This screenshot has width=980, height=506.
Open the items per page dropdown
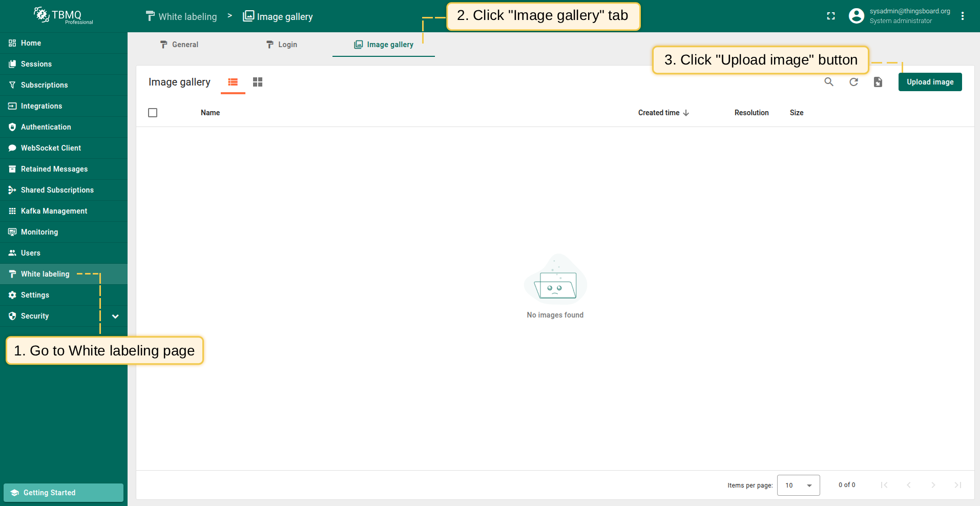[798, 485]
